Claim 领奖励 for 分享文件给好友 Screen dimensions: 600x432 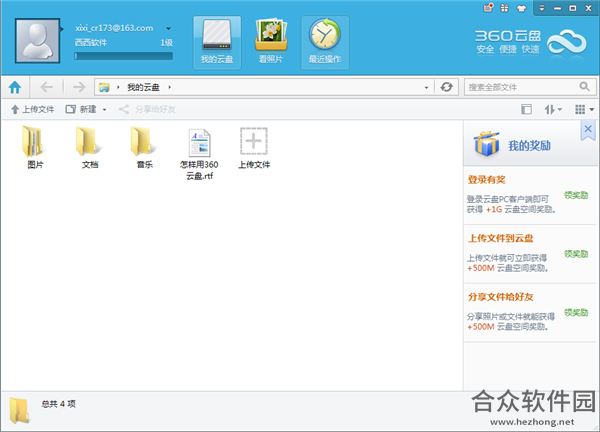[576, 313]
